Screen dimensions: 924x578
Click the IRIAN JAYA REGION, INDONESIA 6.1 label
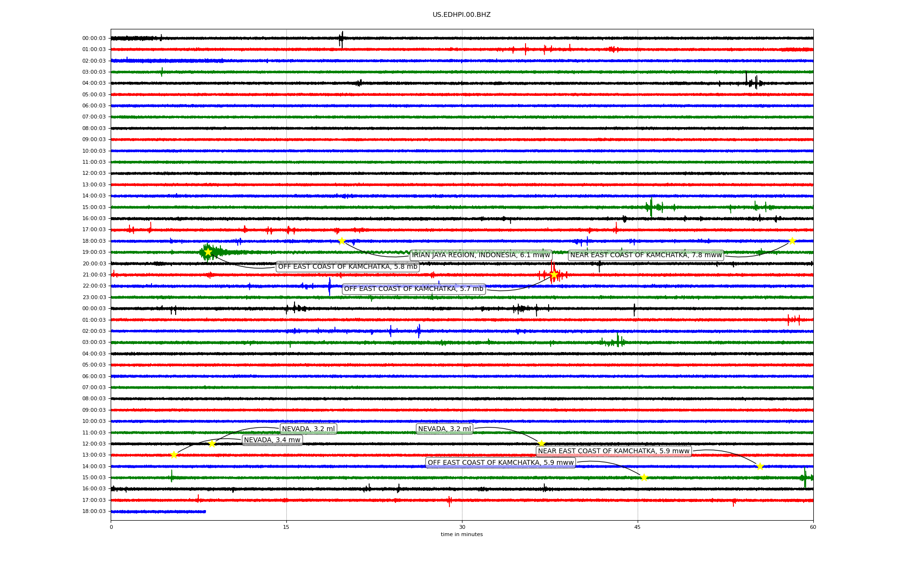(481, 255)
